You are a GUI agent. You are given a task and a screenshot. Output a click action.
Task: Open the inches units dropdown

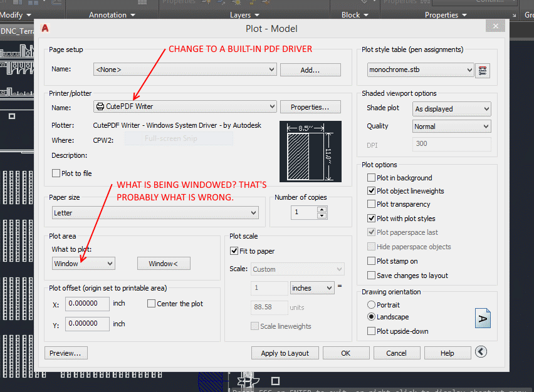(x=312, y=288)
